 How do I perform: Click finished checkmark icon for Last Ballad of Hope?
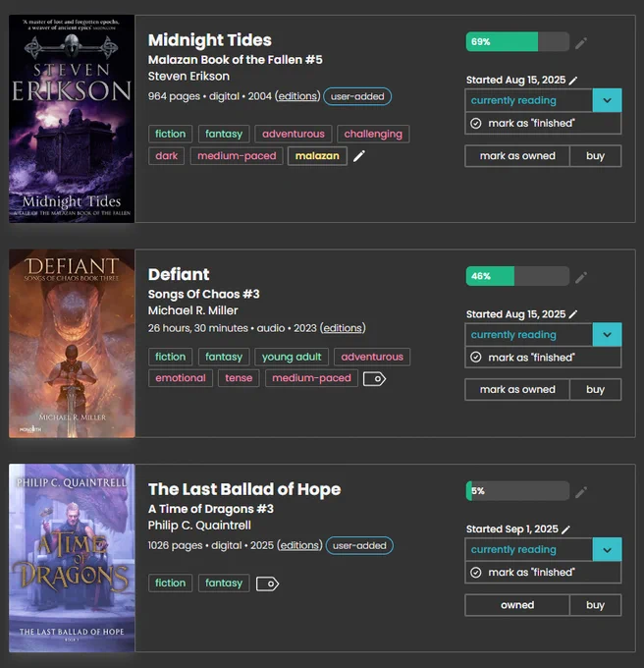476,572
